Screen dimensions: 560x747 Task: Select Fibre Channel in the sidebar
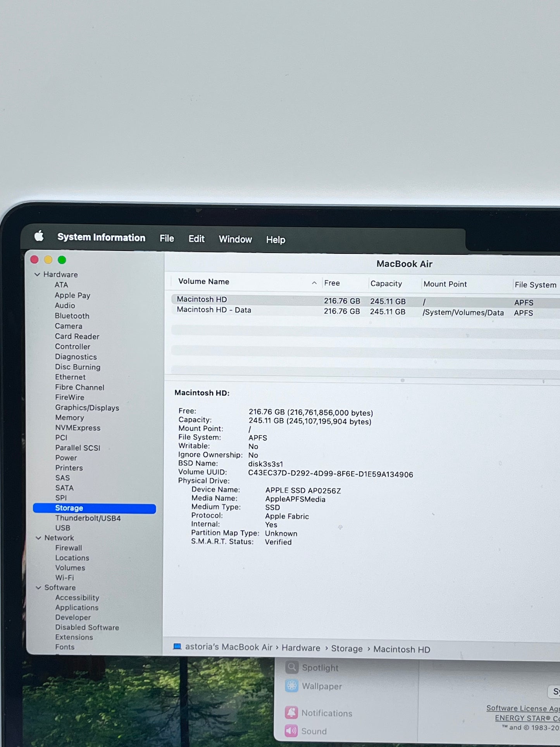(x=79, y=387)
